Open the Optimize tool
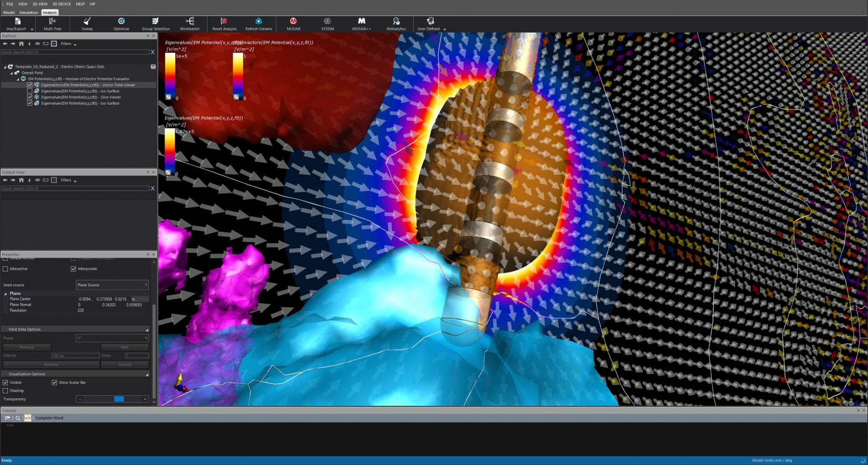The height and width of the screenshot is (465, 868). point(121,24)
